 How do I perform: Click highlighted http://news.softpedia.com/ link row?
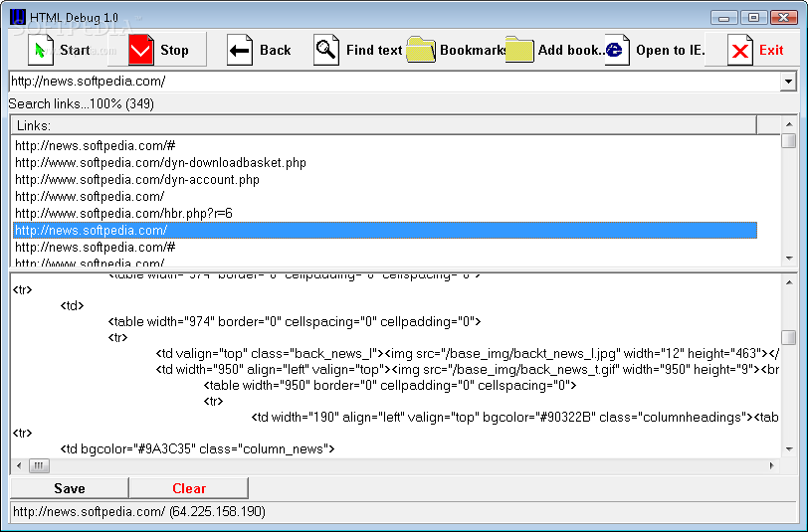(384, 231)
